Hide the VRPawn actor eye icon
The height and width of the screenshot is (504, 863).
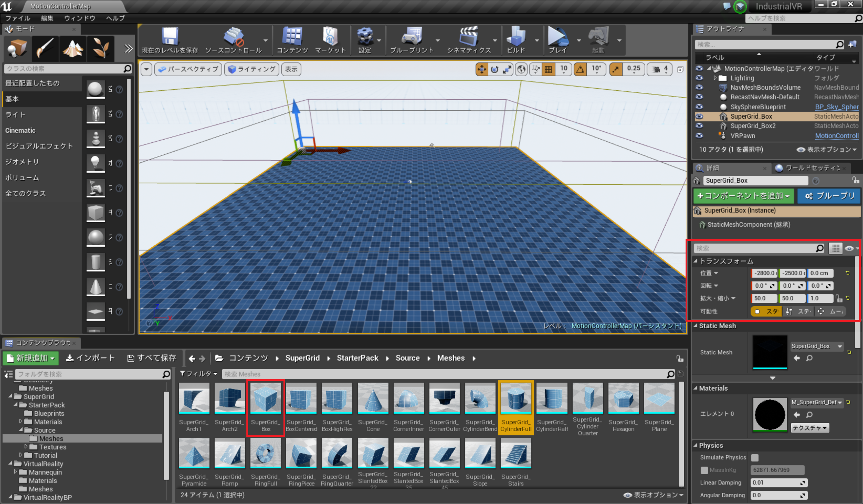[x=699, y=135]
